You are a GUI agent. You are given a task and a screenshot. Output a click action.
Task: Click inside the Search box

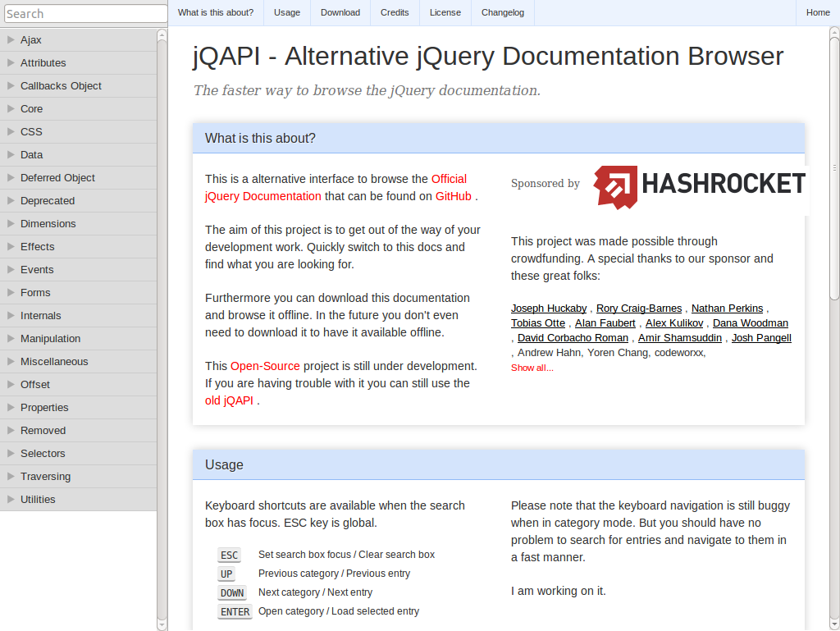pos(85,13)
